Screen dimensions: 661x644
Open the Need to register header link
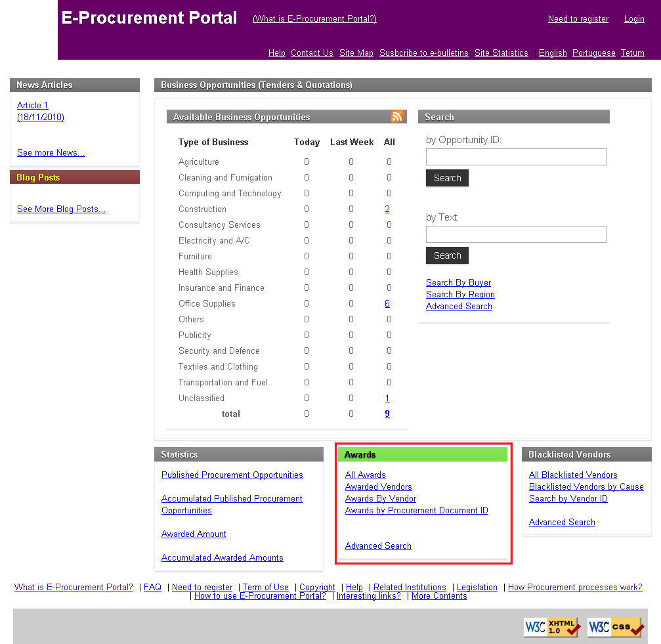(x=578, y=19)
